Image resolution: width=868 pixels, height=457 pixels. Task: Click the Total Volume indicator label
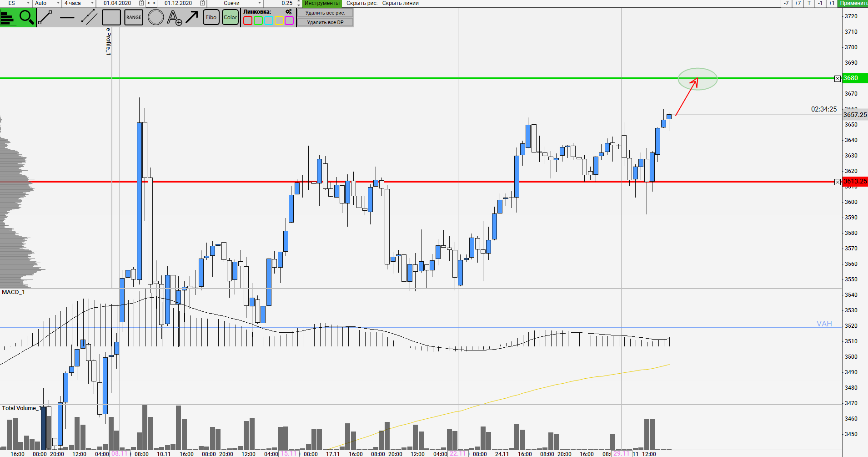click(x=21, y=408)
